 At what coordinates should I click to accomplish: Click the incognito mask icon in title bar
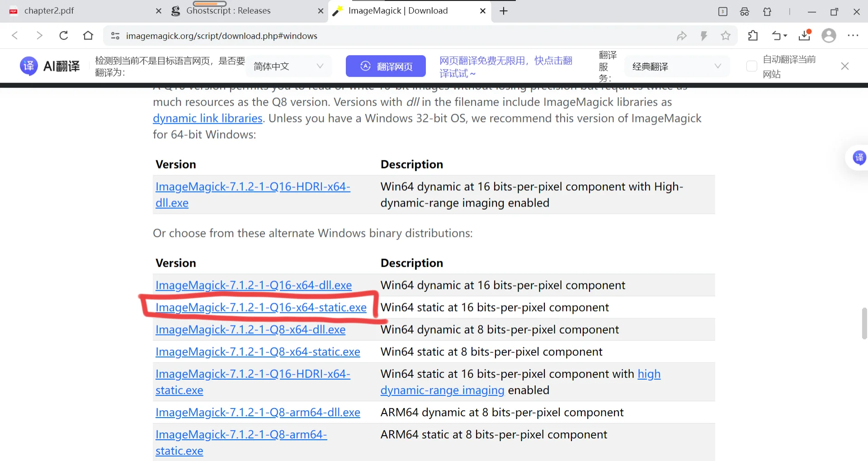pos(745,11)
